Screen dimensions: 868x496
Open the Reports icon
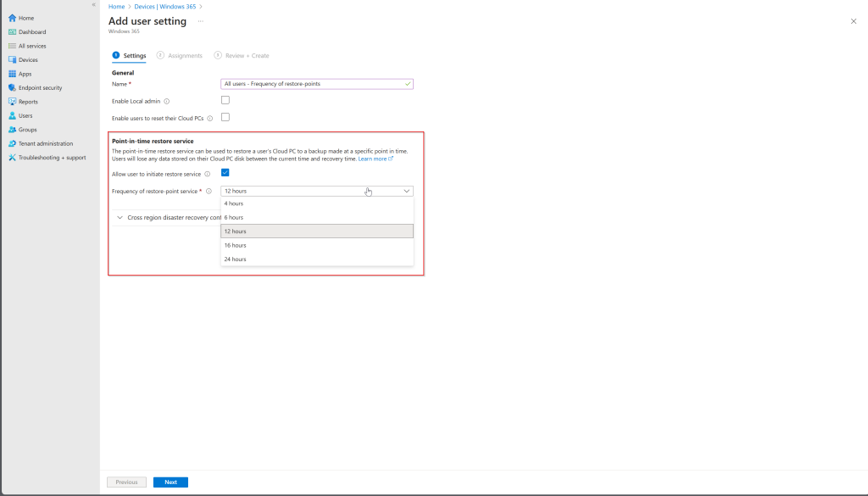click(12, 102)
